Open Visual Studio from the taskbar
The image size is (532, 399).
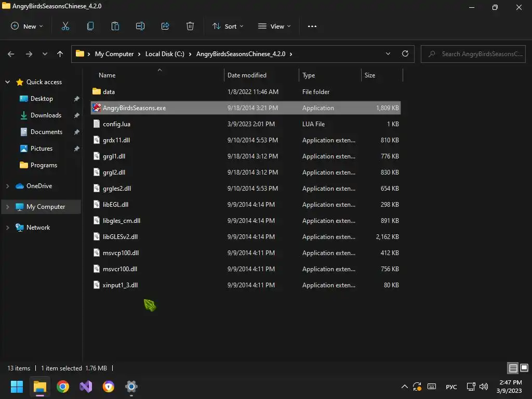86,387
